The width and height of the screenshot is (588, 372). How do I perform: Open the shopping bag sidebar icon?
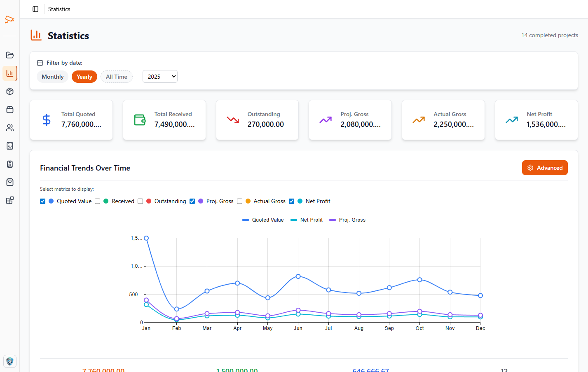tap(10, 182)
